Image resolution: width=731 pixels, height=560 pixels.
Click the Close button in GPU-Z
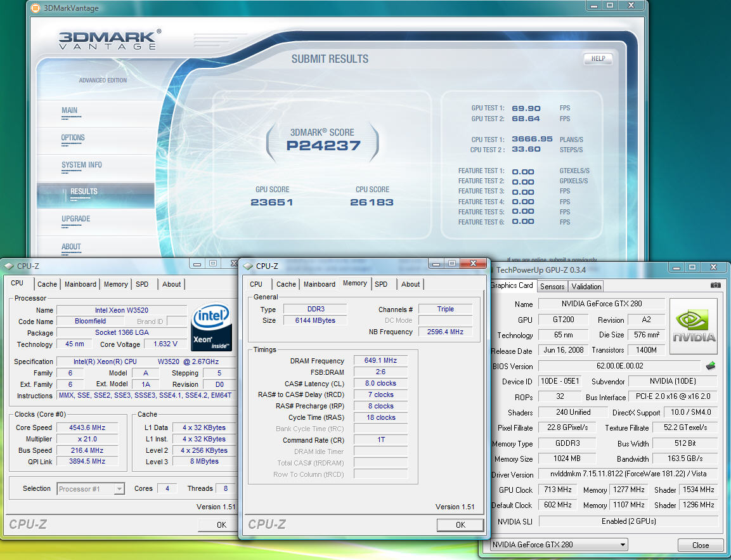(x=700, y=545)
